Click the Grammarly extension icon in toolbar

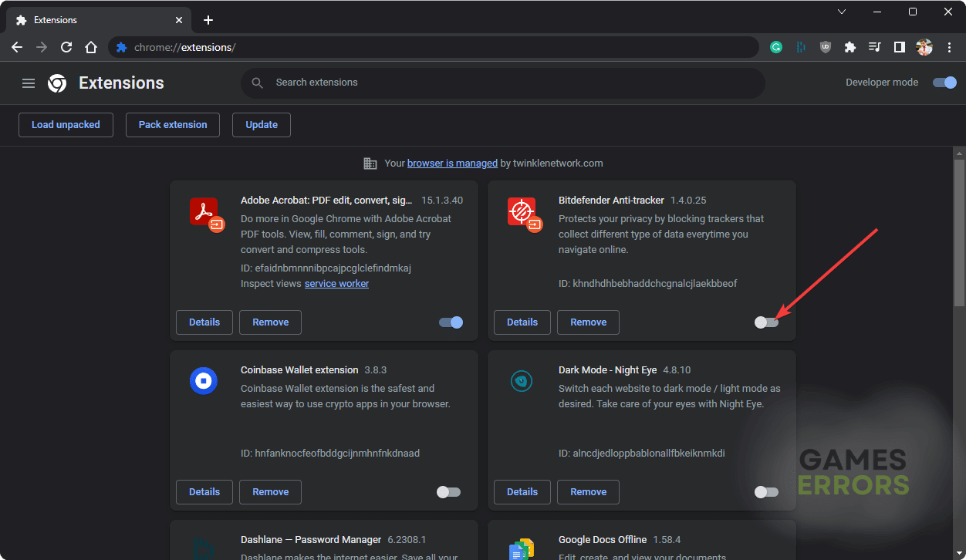coord(776,47)
